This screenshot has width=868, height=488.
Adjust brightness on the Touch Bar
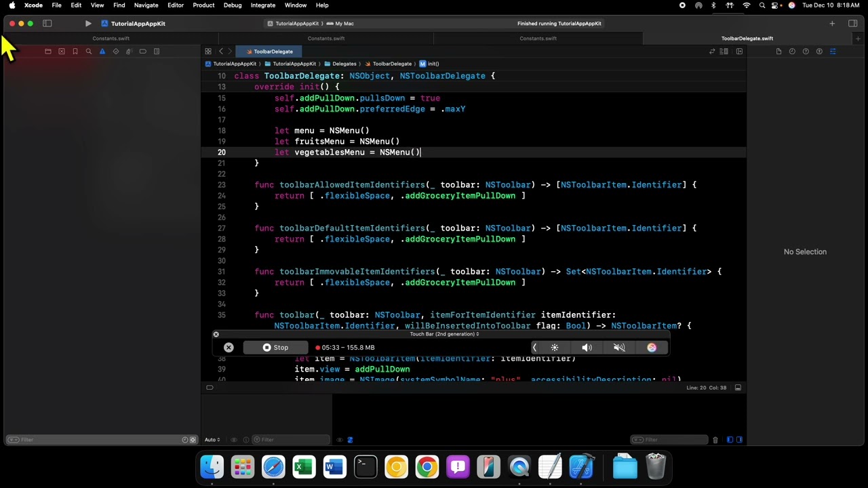(x=555, y=348)
